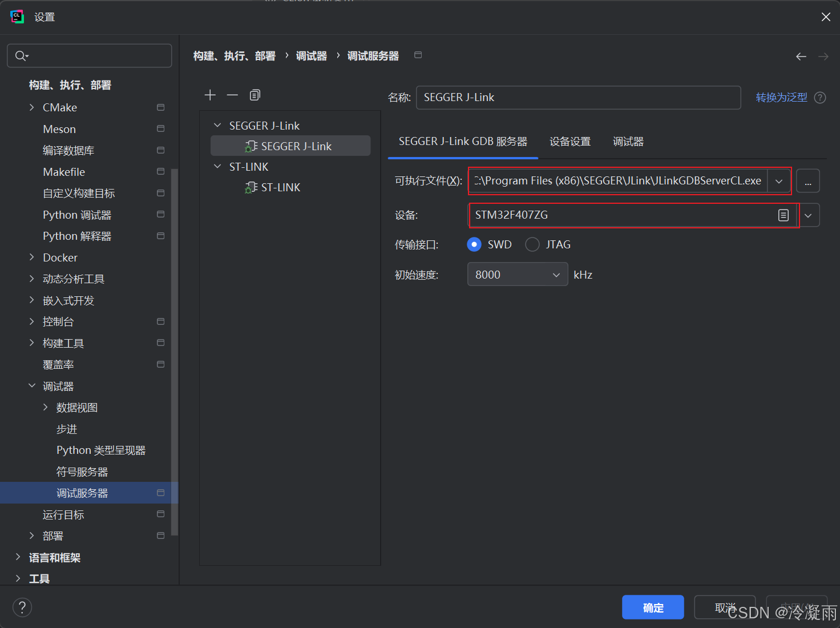Collapse the 调试器 settings node
The height and width of the screenshot is (628, 840).
coord(31,386)
